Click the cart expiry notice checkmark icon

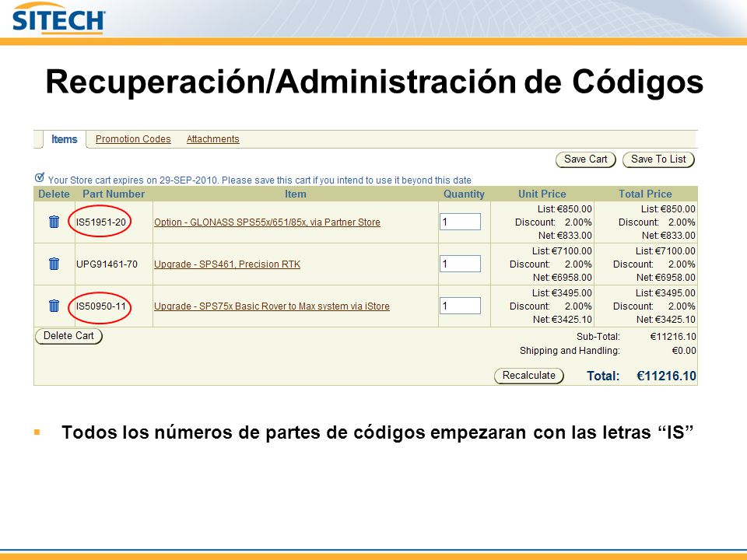click(x=40, y=177)
